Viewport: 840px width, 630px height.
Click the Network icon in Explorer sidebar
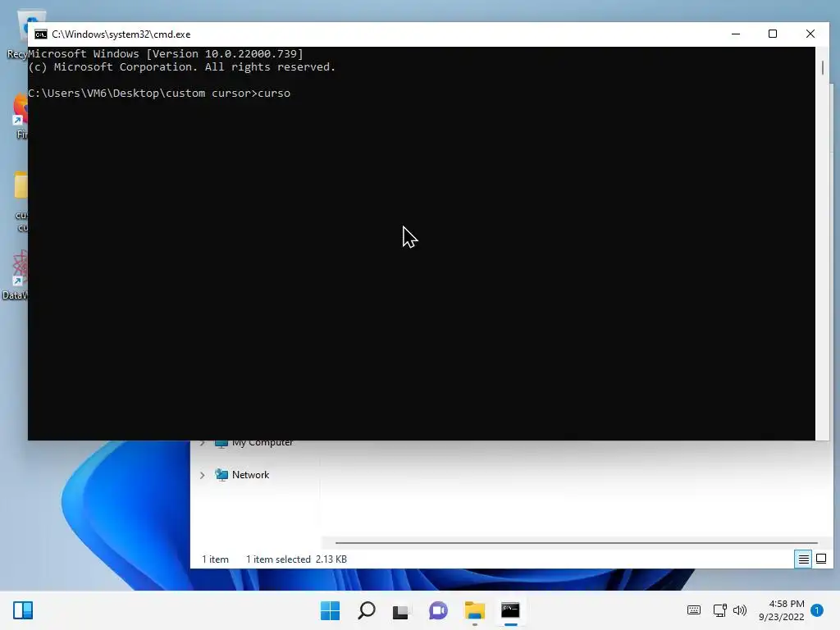point(221,475)
